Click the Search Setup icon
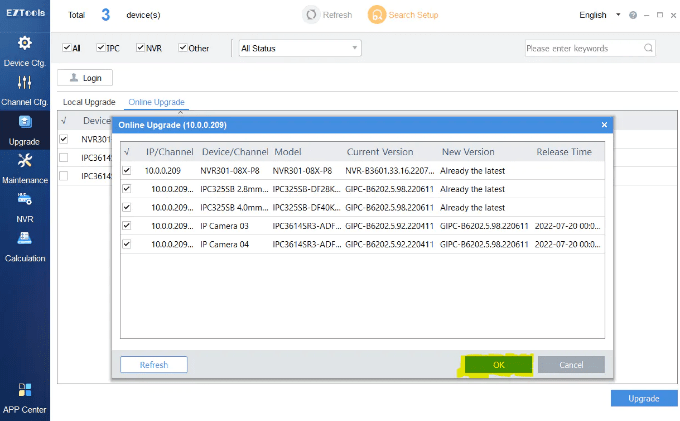 376,15
